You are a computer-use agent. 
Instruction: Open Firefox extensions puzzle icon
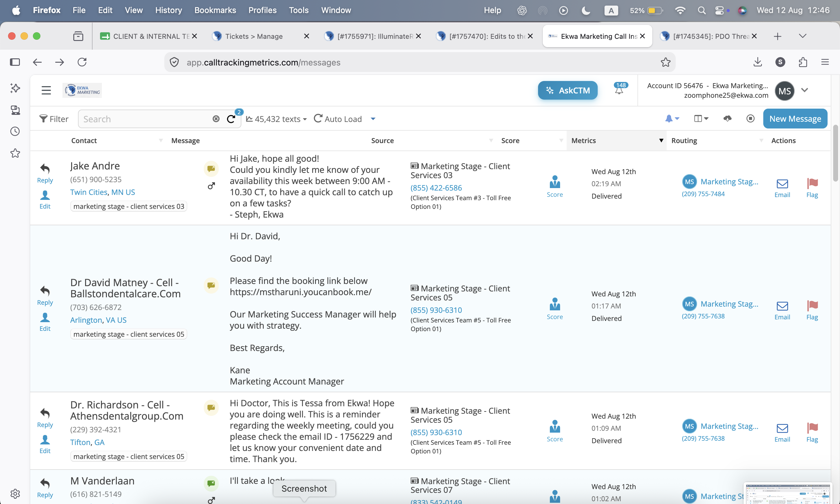(803, 62)
